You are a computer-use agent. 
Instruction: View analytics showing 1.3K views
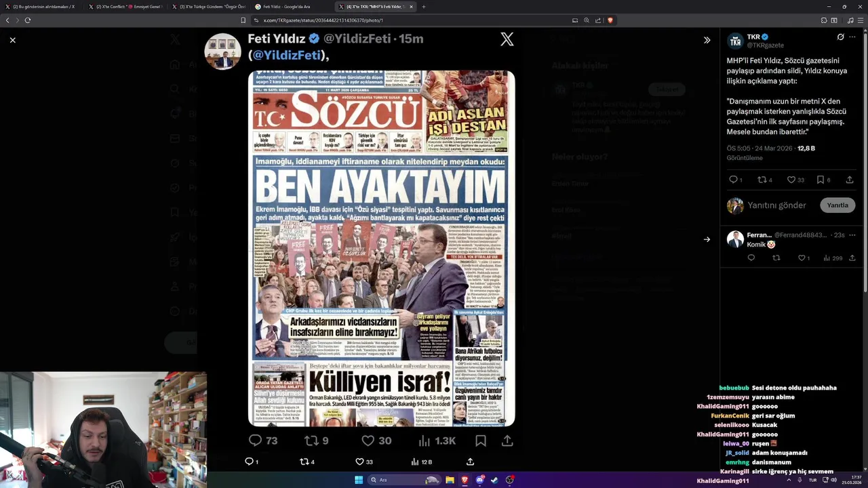(x=437, y=441)
